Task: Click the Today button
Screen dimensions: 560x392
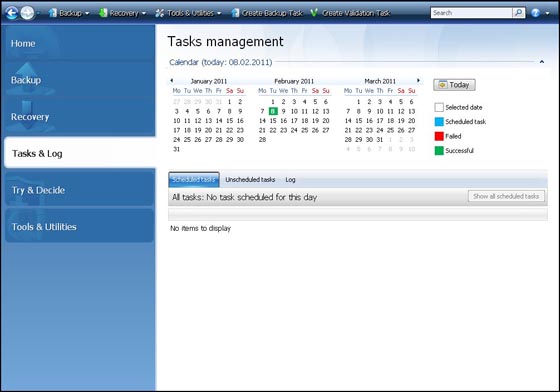Action: [x=454, y=85]
